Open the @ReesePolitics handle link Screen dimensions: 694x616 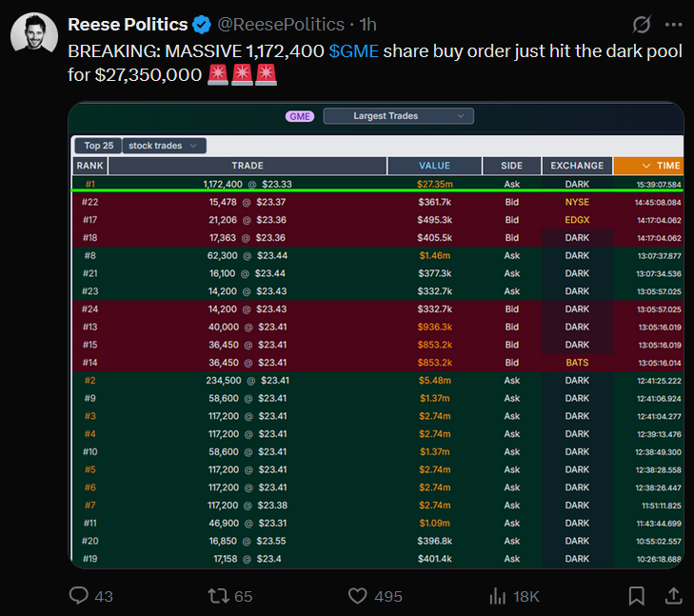click(281, 25)
